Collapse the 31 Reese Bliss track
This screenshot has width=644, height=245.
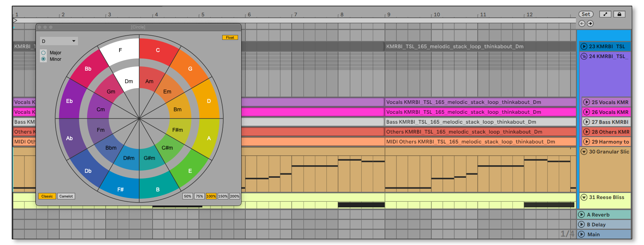(x=584, y=197)
